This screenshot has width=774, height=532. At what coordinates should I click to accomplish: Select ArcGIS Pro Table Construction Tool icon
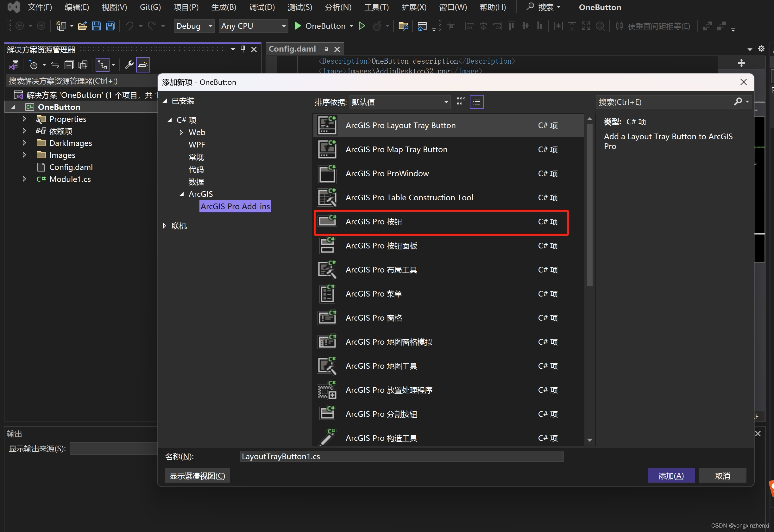[x=327, y=197]
